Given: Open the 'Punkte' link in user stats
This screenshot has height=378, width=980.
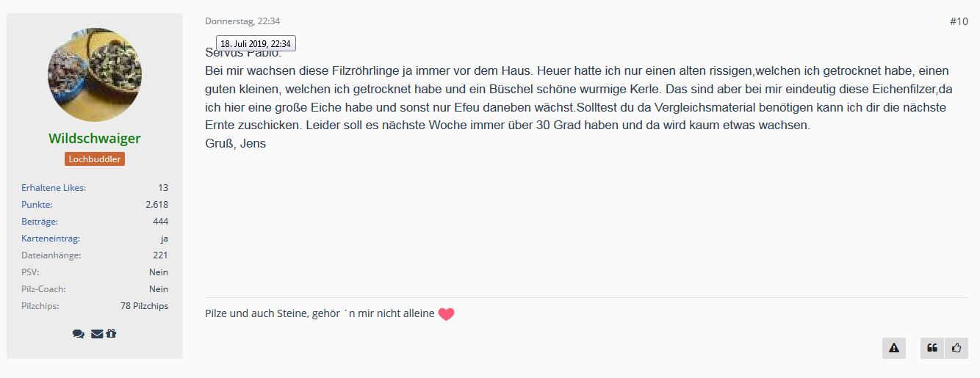Looking at the screenshot, I should pos(37,205).
